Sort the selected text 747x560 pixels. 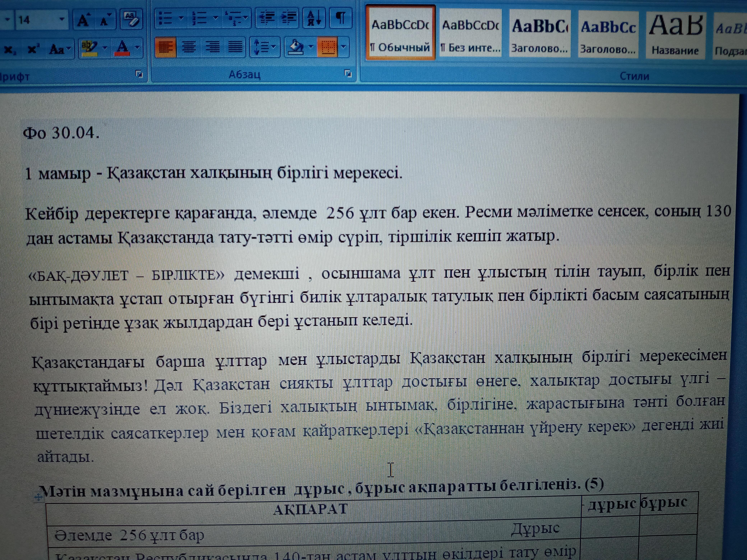pyautogui.click(x=314, y=18)
